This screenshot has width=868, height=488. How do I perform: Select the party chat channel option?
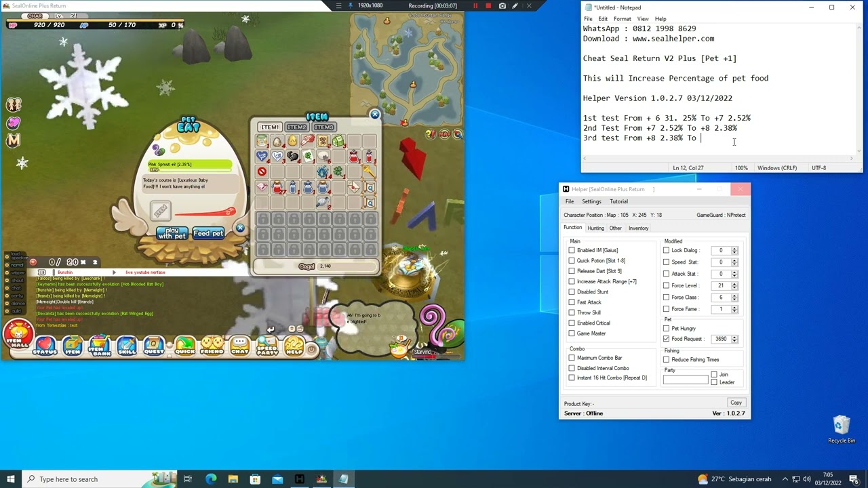coord(16,296)
